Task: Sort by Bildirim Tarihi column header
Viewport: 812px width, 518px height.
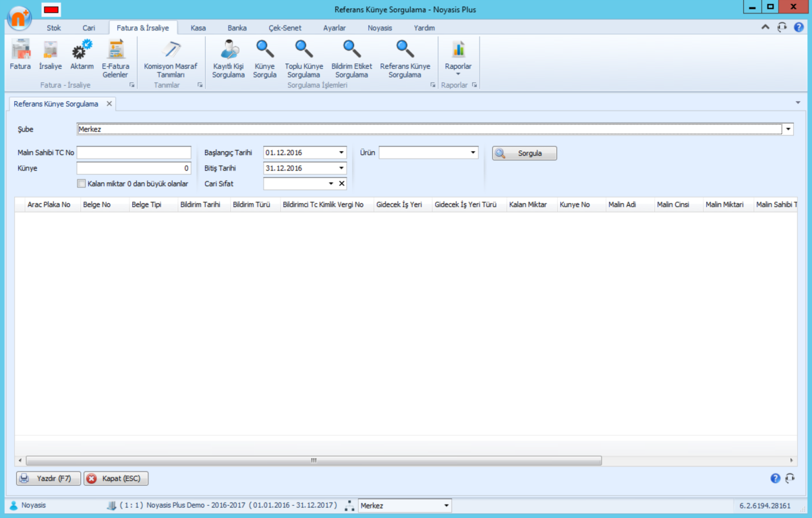Action: (x=204, y=204)
